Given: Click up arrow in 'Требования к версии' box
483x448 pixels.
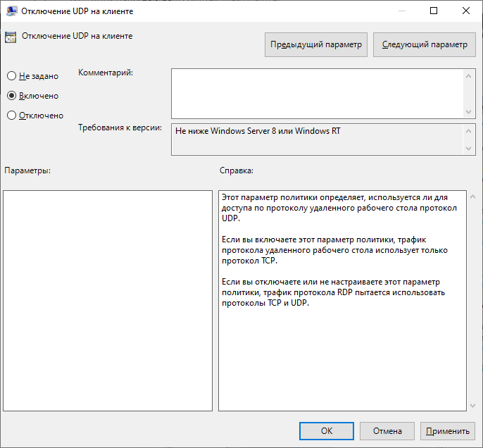Looking at the screenshot, I should (469, 131).
